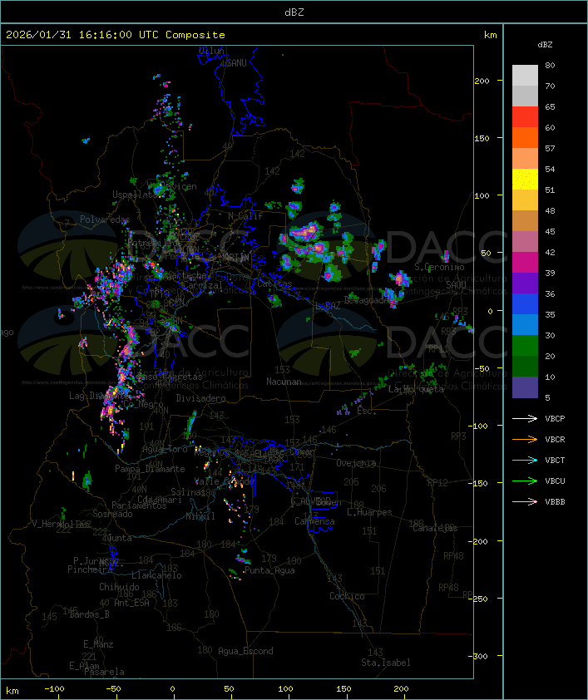Click the orange VBCR arrow icon

pyautogui.click(x=526, y=440)
